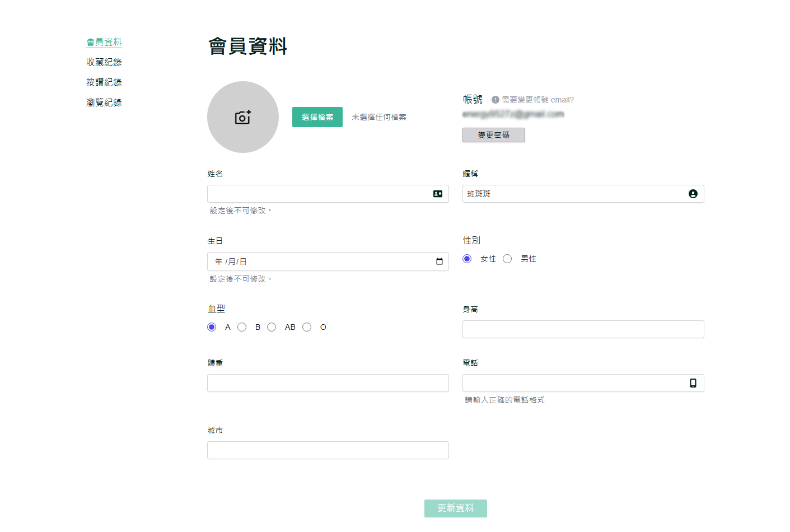The height and width of the screenshot is (532, 790).
Task: Click the account circle icon in 暱稱 field
Action: click(693, 194)
